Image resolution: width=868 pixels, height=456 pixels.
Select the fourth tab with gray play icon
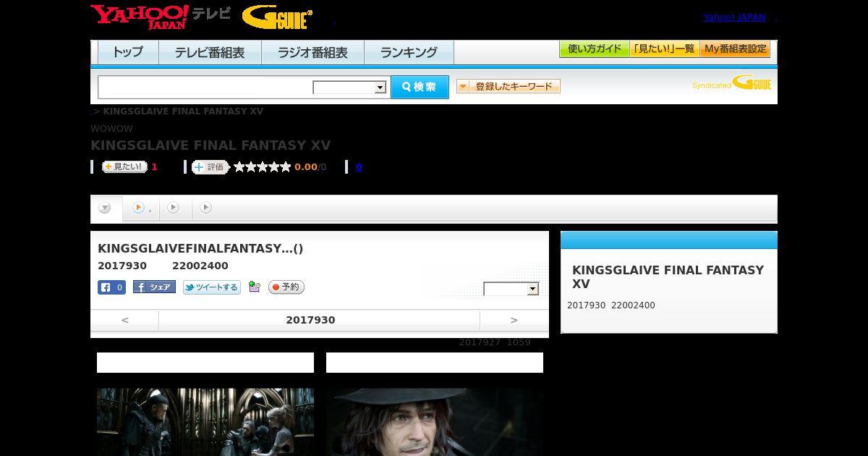(206, 208)
